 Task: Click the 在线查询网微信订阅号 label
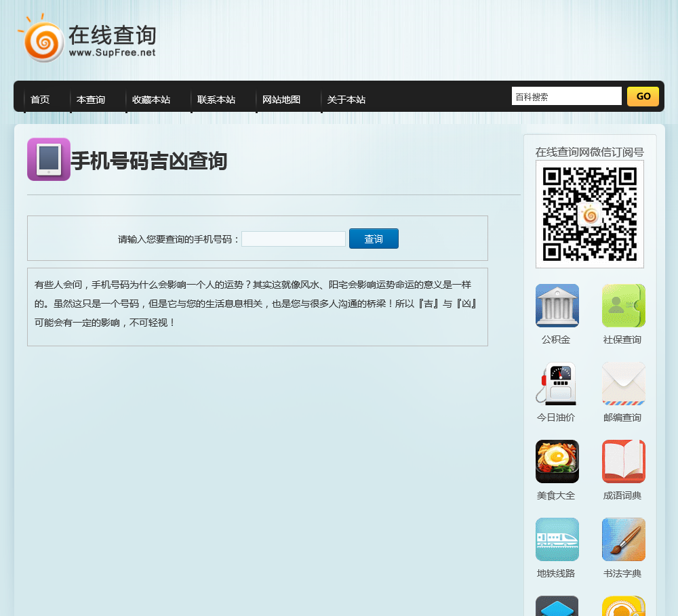590,152
